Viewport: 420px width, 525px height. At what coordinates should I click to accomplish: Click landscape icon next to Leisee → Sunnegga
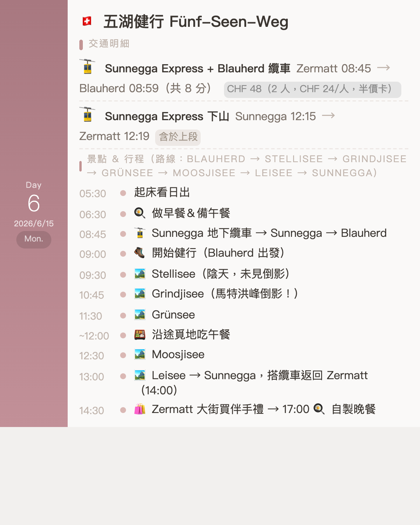(140, 375)
